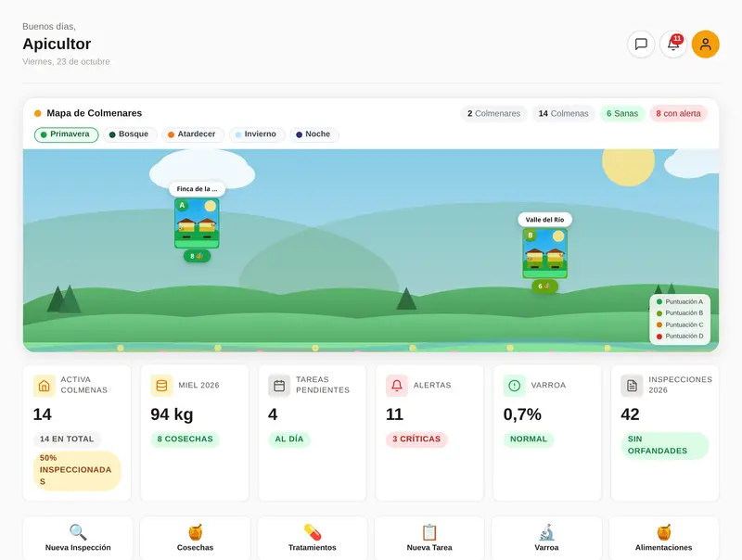Click the 6 Sanas status chip

click(x=622, y=113)
